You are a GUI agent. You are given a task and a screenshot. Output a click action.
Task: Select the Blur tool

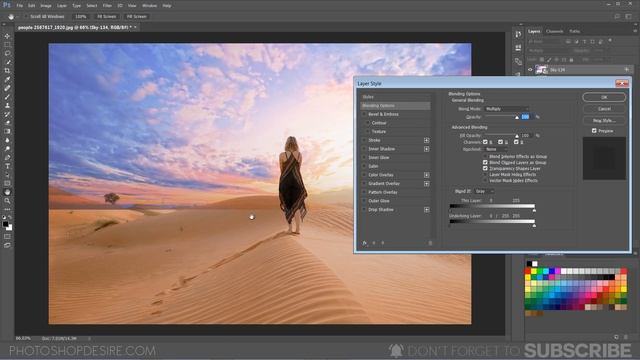(x=7, y=140)
